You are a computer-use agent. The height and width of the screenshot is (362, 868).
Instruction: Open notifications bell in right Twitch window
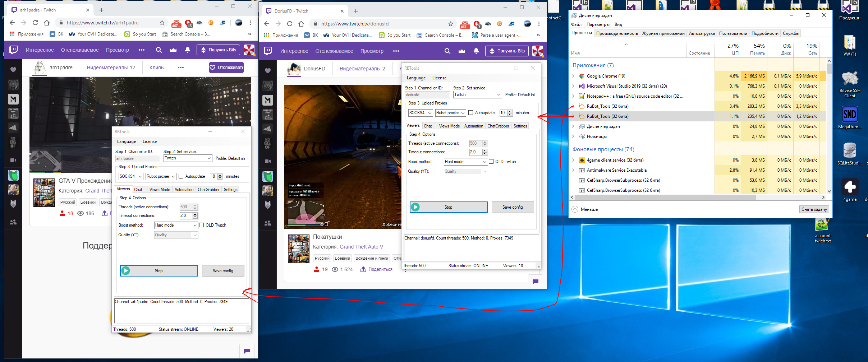[476, 51]
